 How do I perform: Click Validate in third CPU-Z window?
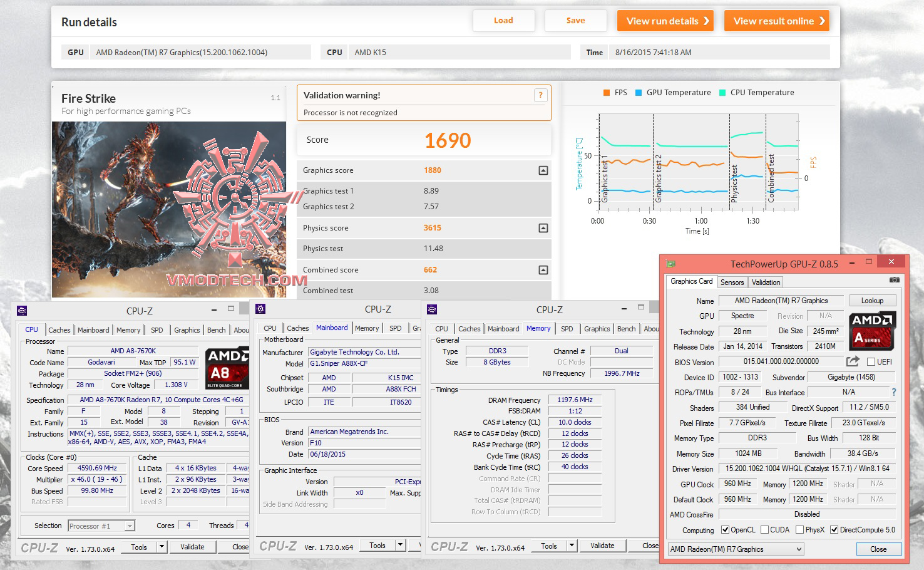(x=602, y=546)
